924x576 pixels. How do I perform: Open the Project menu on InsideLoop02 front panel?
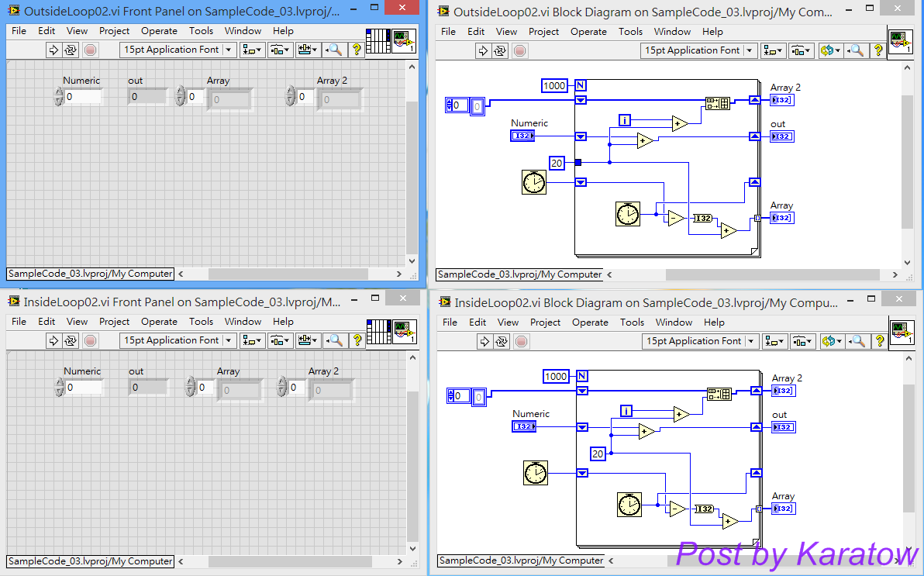[114, 321]
